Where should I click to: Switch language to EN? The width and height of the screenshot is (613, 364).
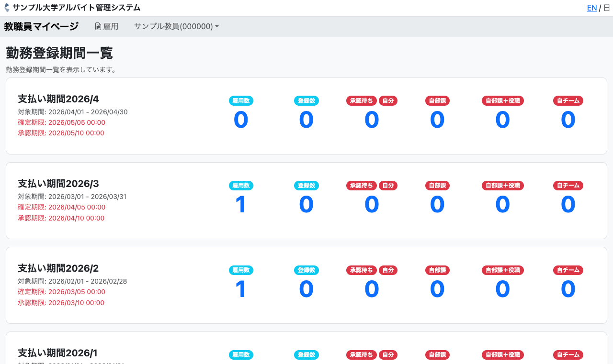point(592,8)
